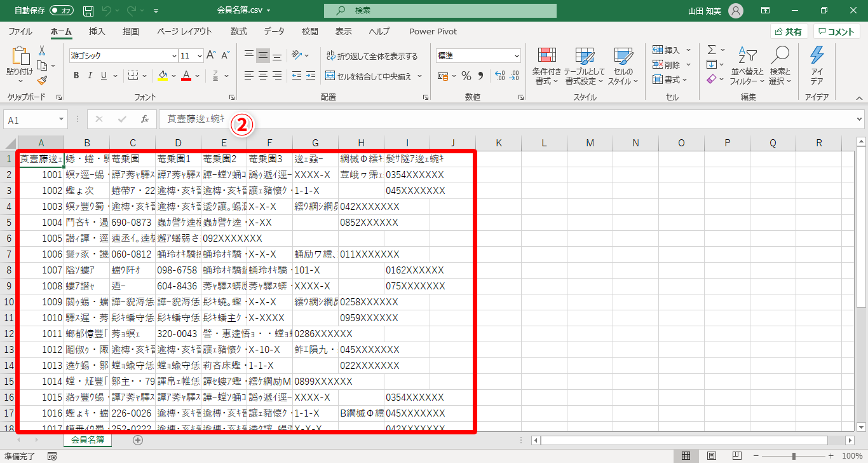Open the font size dropdown

click(x=199, y=56)
